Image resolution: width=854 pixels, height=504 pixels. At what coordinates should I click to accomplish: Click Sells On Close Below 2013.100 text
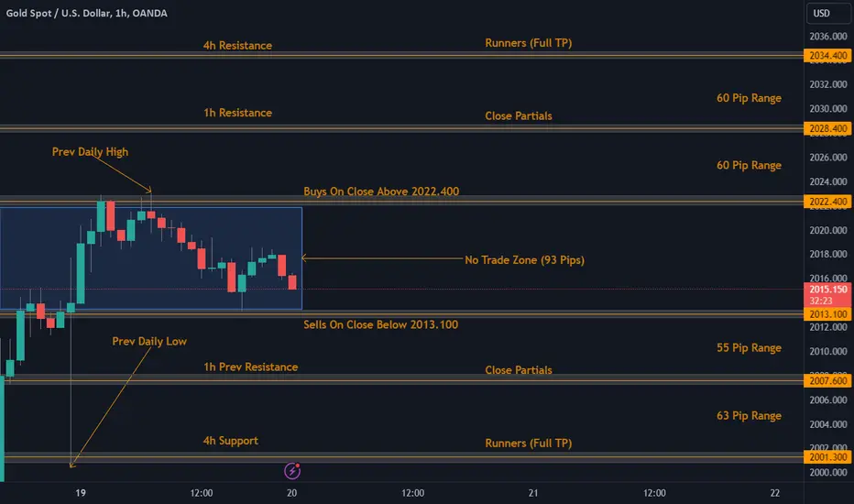pos(380,324)
